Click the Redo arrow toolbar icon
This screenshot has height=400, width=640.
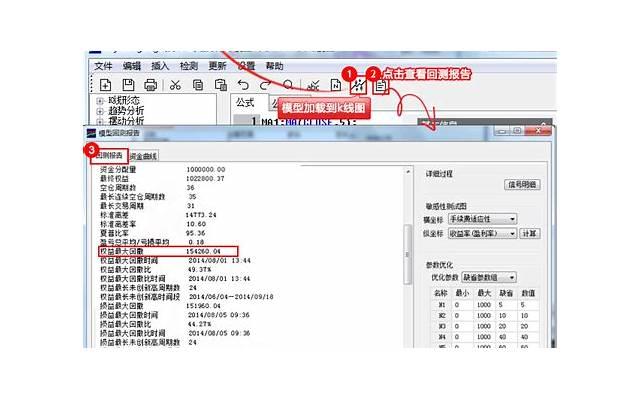pyautogui.click(x=265, y=85)
